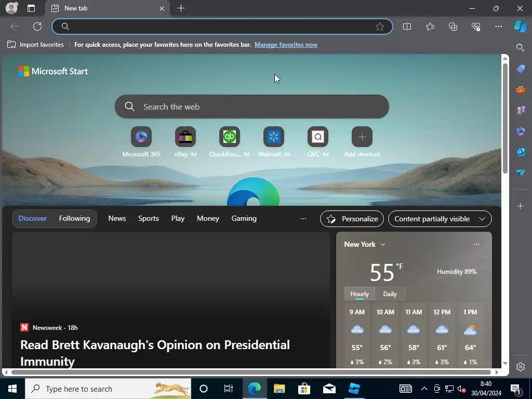Click the Add shortcut tile
This screenshot has width=532, height=399.
(362, 142)
